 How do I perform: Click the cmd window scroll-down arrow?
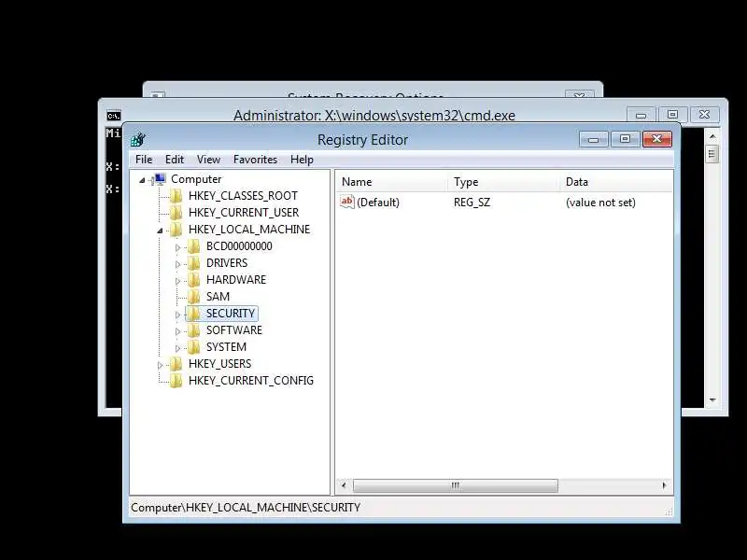(x=712, y=400)
